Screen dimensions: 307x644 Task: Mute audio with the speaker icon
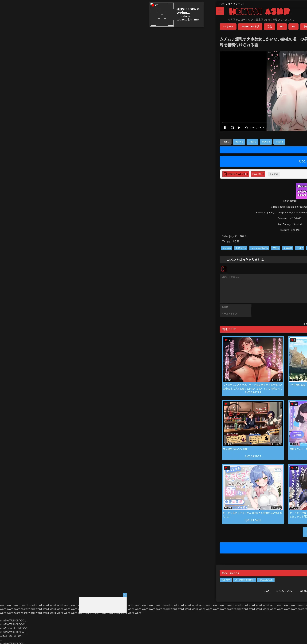pos(246,127)
